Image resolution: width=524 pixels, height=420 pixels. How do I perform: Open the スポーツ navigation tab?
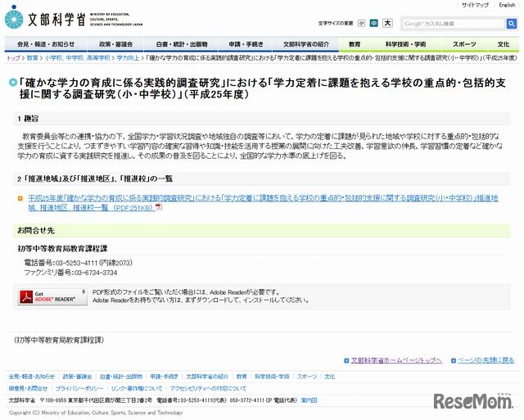click(x=464, y=44)
